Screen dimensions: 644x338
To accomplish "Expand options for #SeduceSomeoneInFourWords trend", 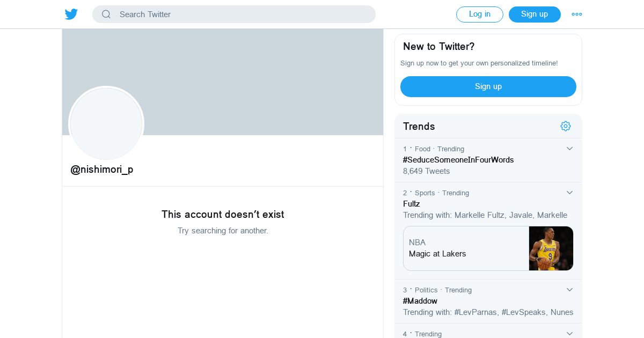I will click(570, 149).
